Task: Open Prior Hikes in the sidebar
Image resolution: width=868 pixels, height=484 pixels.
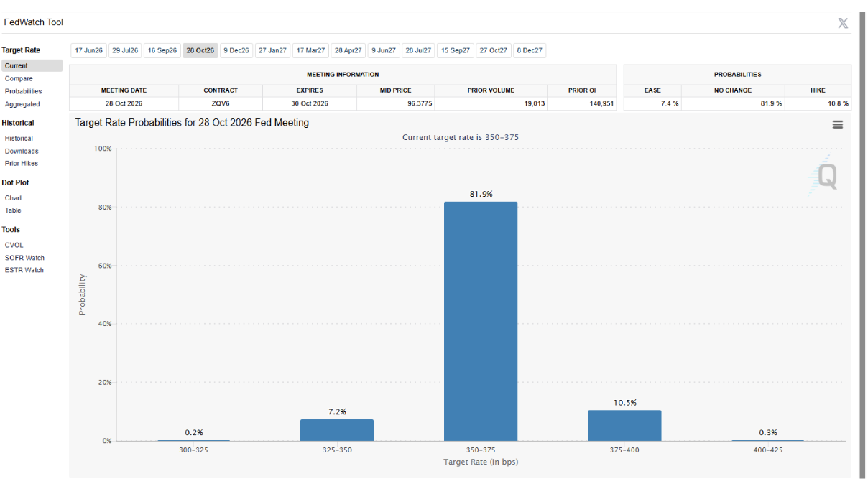Action: click(21, 163)
